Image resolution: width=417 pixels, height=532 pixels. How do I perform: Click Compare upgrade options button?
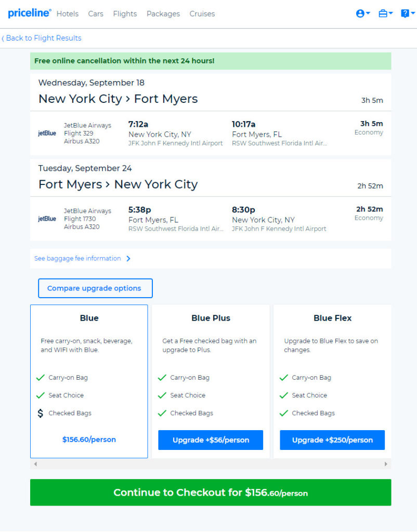click(x=96, y=288)
